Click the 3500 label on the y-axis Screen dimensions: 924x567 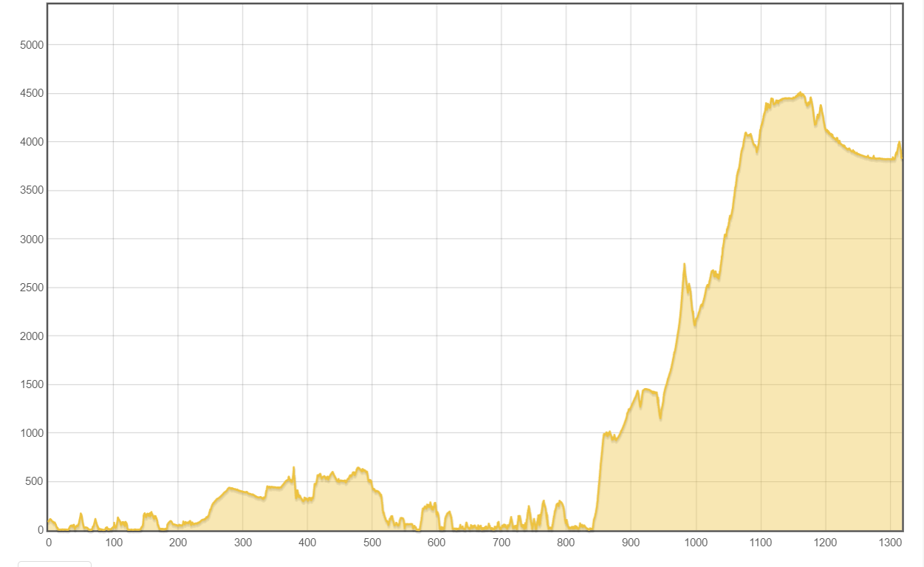(x=32, y=190)
